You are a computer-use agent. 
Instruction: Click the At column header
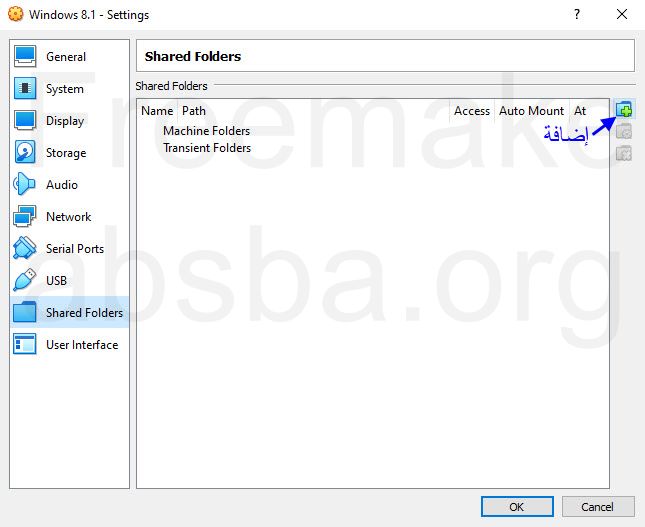[589, 111]
